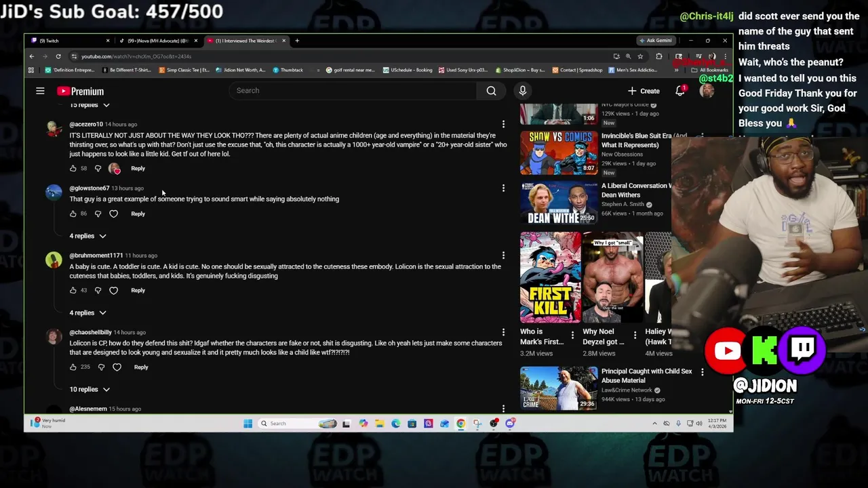This screenshot has width=868, height=488.
Task: Like the @chaoshellbilly comment
Action: [x=73, y=367]
